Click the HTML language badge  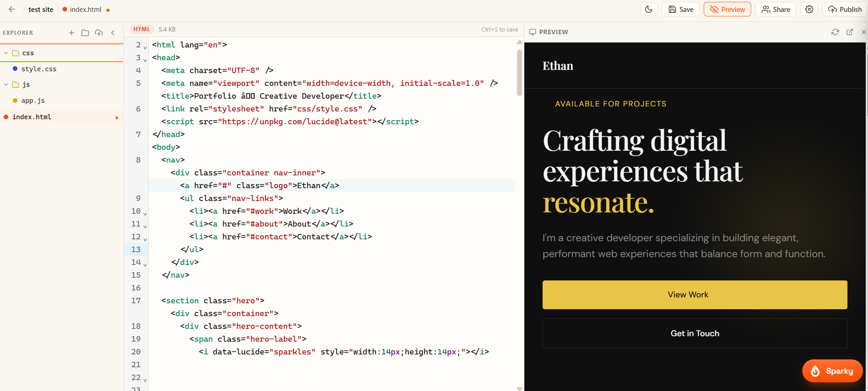pos(141,29)
